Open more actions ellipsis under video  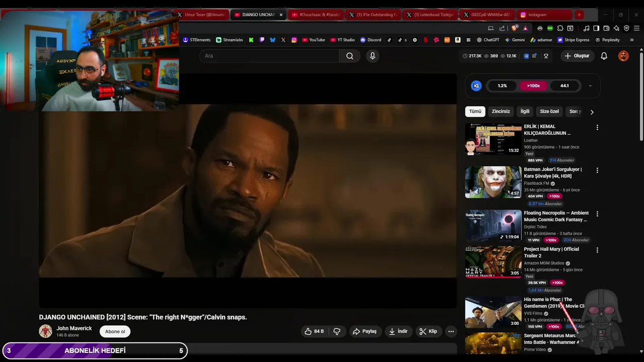(451, 331)
